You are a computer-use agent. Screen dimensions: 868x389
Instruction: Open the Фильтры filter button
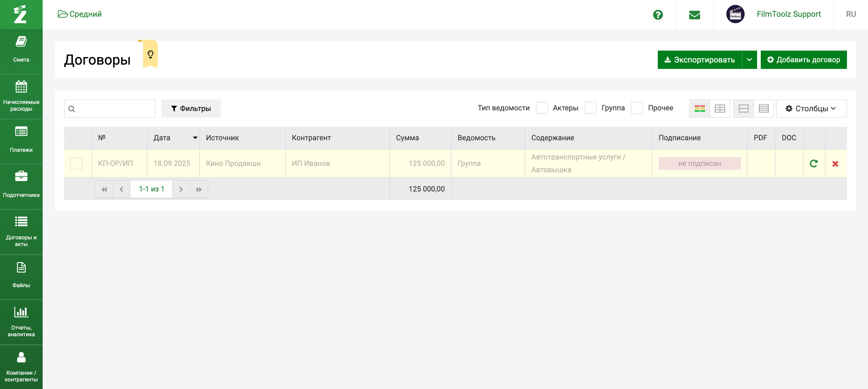191,109
